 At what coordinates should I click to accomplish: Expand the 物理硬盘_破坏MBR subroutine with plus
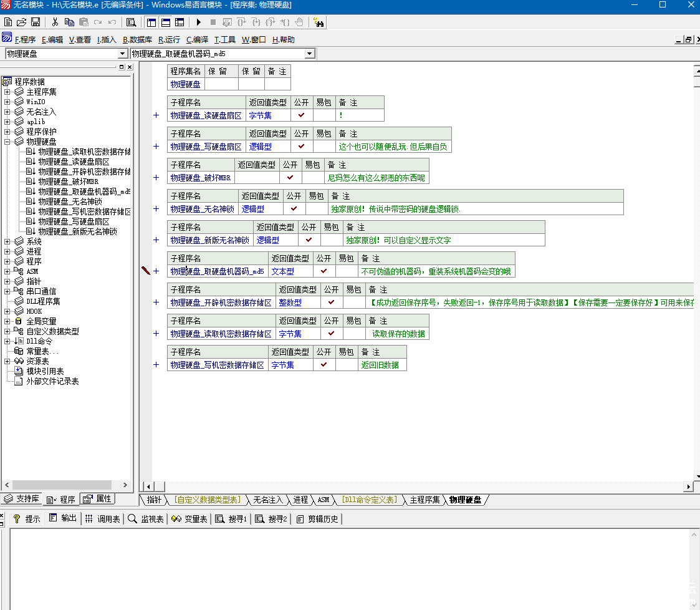coord(156,178)
